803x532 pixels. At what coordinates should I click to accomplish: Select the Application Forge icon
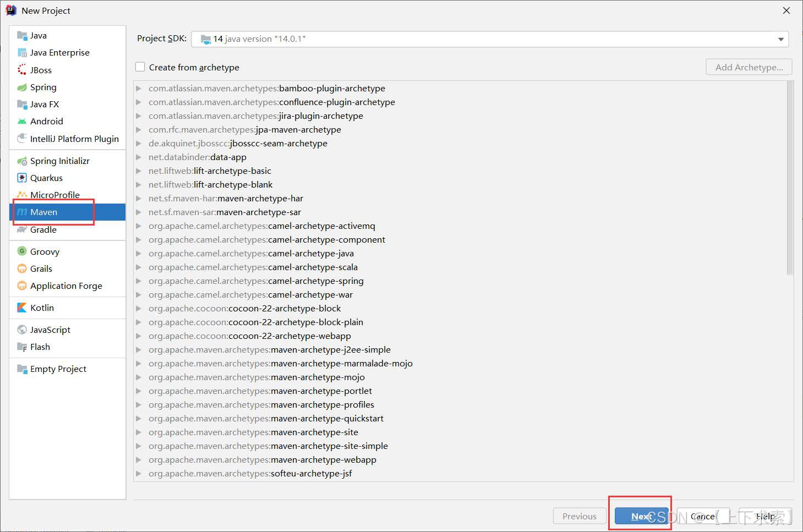(x=22, y=286)
